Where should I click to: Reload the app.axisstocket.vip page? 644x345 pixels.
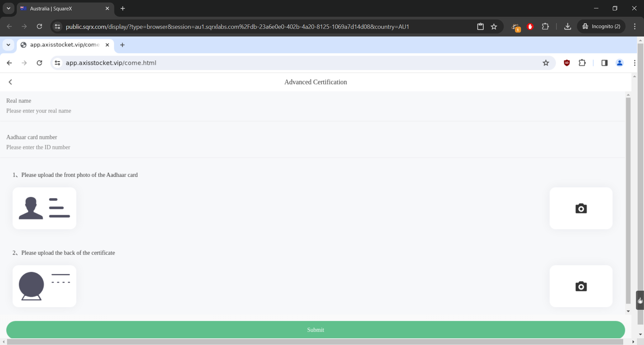click(39, 63)
